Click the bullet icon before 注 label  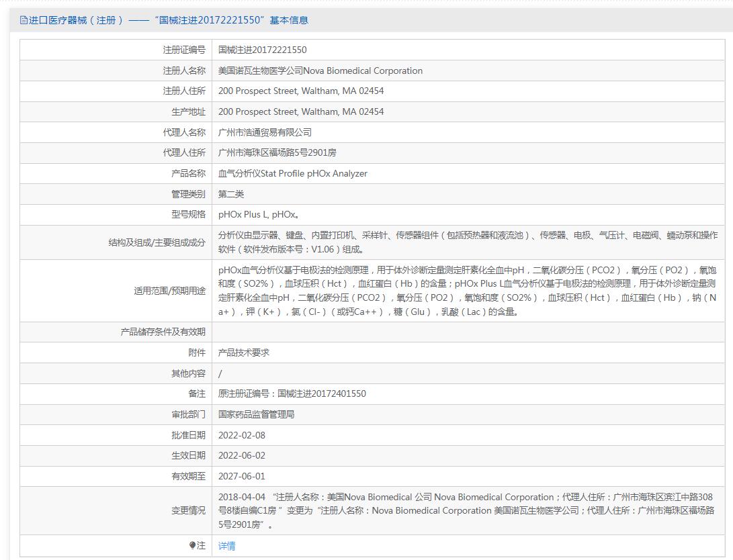192,545
